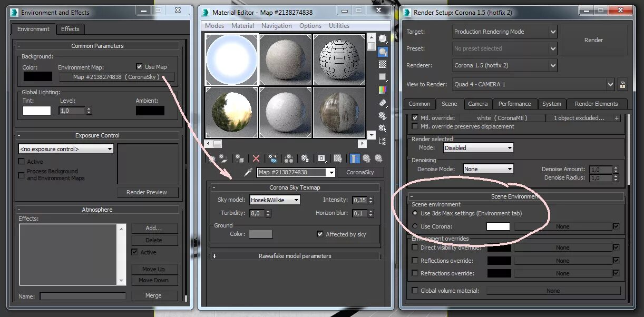Click the Put to Library icon

click(x=305, y=158)
